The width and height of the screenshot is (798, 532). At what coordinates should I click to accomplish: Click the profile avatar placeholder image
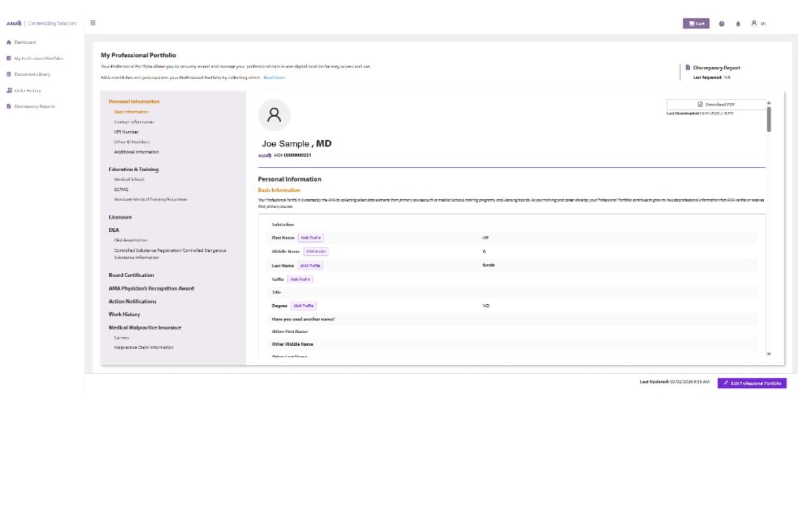(275, 115)
